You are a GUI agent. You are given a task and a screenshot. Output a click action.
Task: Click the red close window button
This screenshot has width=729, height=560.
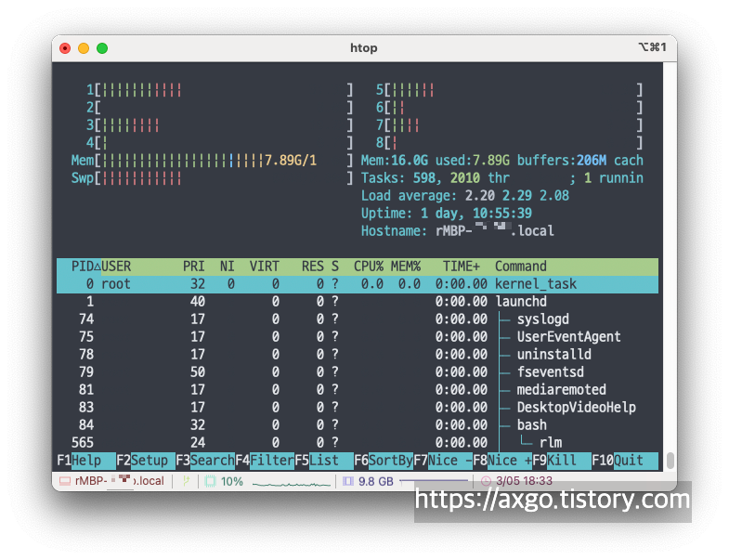tap(65, 48)
